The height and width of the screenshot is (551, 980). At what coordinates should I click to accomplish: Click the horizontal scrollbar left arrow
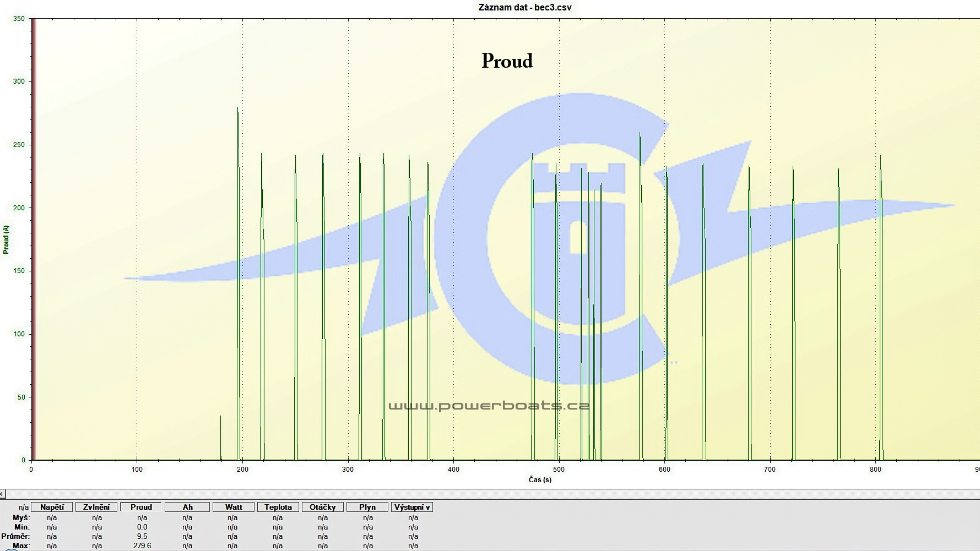tap(2, 494)
